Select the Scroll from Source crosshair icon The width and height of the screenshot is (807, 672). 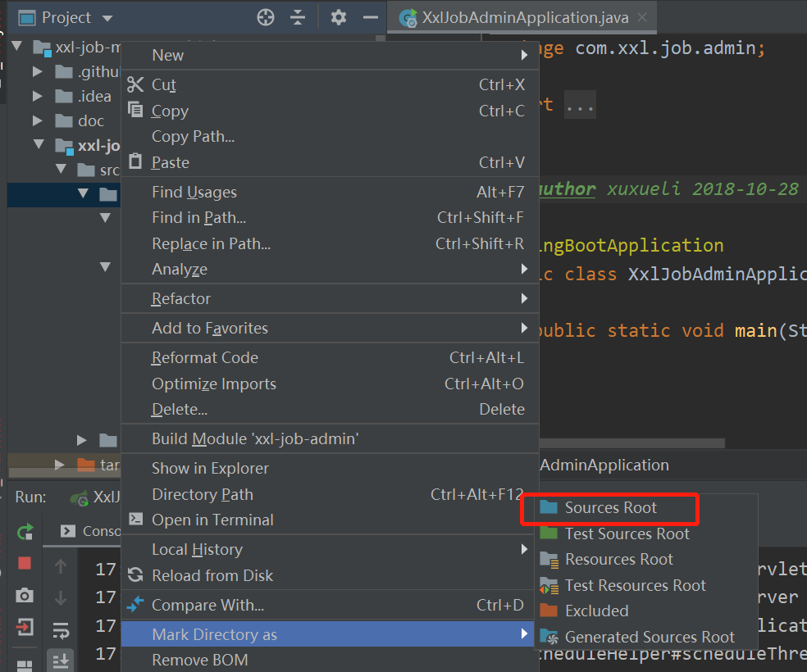click(265, 16)
